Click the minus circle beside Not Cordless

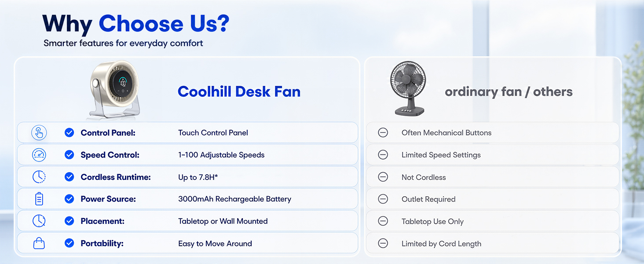tap(383, 177)
